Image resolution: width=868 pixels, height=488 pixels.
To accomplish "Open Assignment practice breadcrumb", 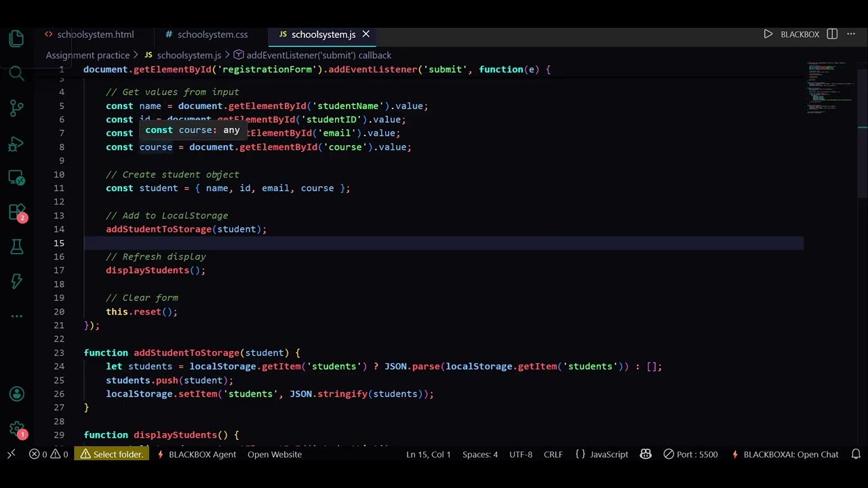I will coord(87,55).
